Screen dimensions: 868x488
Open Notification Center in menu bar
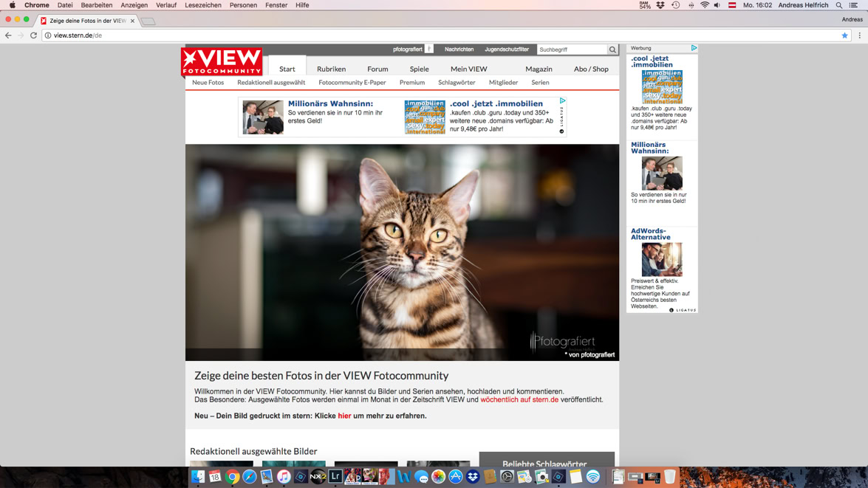pos(854,5)
